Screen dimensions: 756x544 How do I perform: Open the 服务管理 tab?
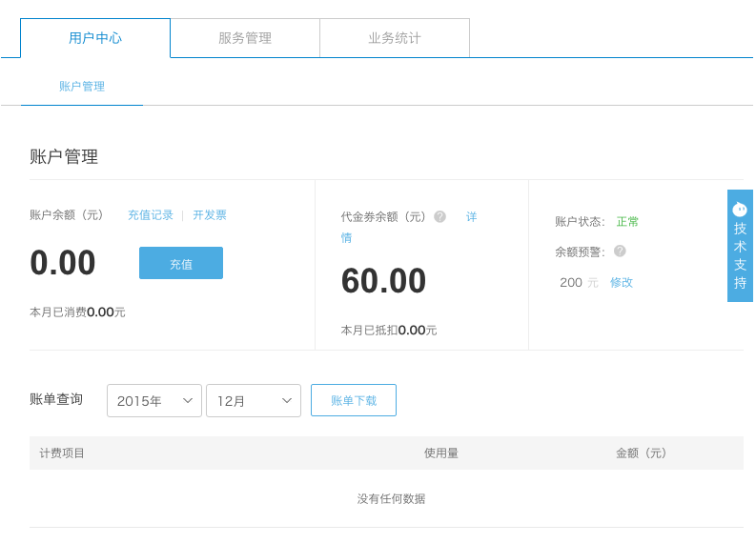tap(245, 38)
